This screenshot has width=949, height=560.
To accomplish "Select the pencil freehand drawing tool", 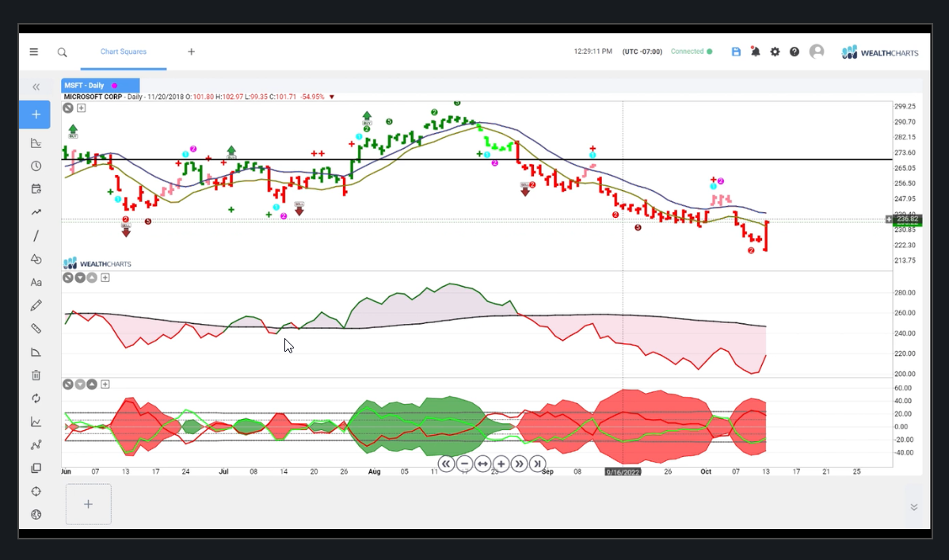I will coord(36,305).
